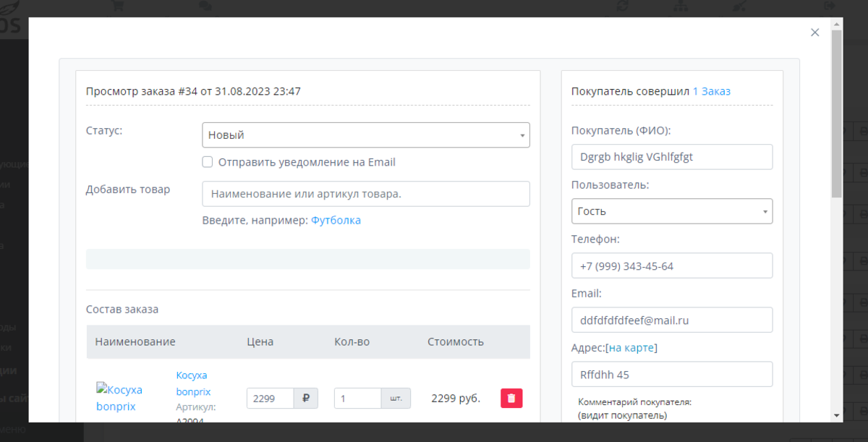868x442 pixels.
Task: Click the шт. unit label beside quantity
Action: (396, 398)
